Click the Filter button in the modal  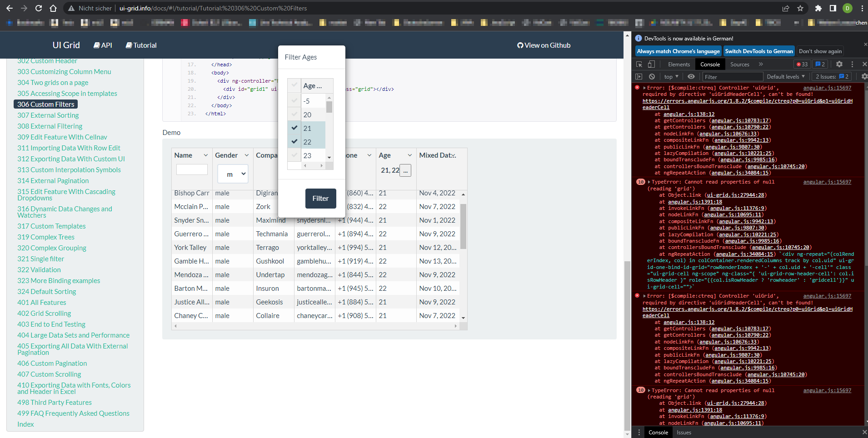coord(320,199)
